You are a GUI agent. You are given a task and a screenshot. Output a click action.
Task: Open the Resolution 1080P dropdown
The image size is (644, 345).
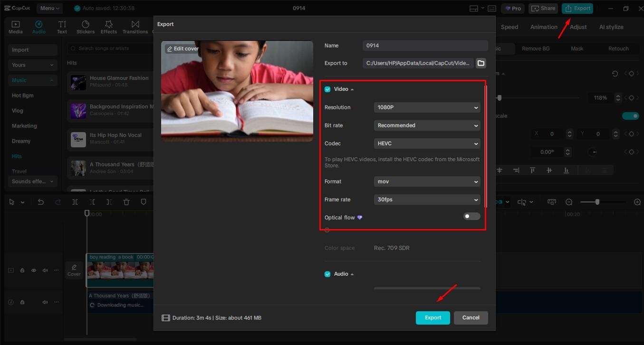pyautogui.click(x=427, y=107)
